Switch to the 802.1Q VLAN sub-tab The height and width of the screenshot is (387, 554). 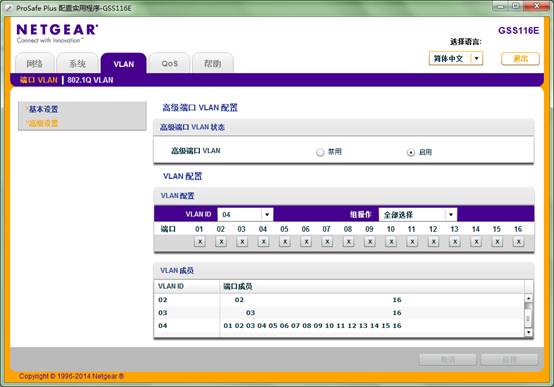pos(90,80)
